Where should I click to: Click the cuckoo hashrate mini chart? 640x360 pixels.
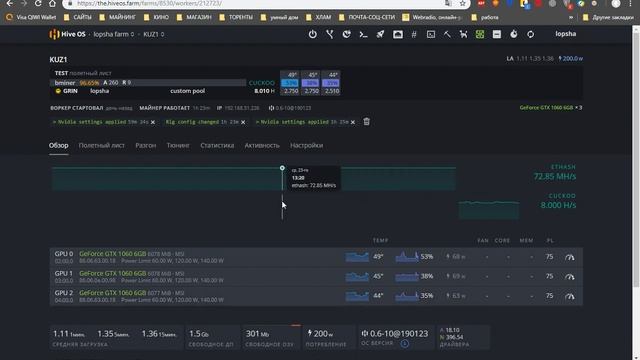pyautogui.click(x=489, y=210)
